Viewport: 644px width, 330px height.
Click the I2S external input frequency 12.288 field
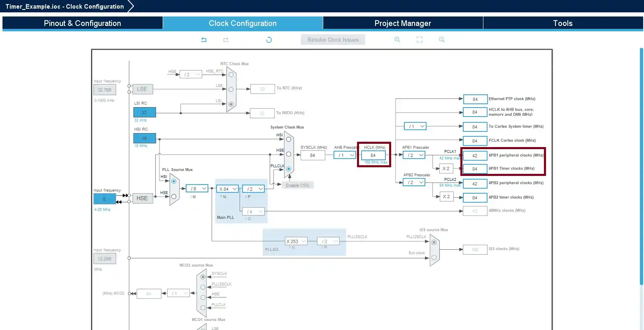click(105, 259)
